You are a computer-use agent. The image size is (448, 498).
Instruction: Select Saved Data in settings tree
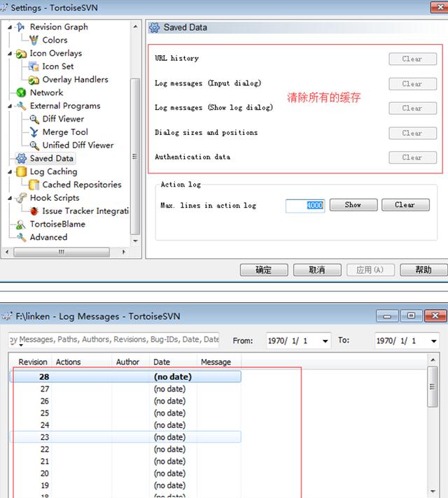click(x=52, y=158)
